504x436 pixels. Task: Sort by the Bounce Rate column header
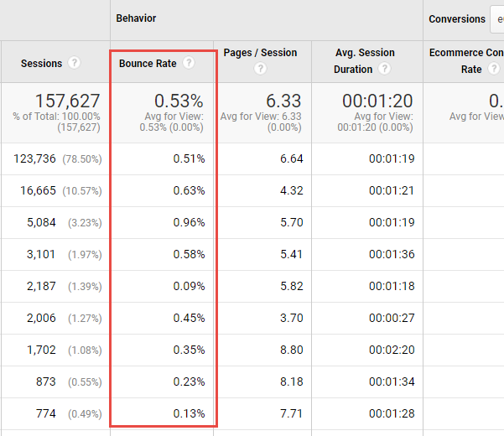click(148, 64)
